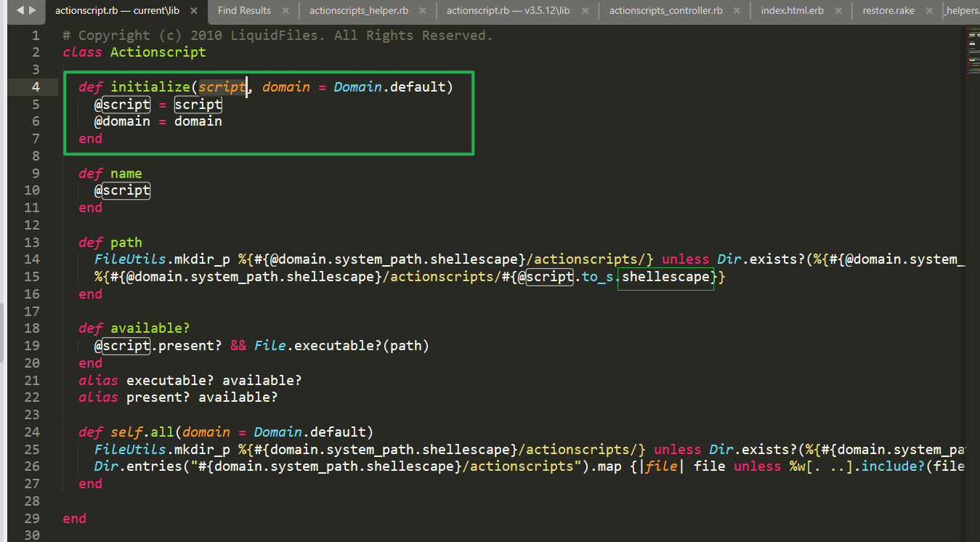
Task: Click the 'initialize' method name
Action: click(150, 87)
